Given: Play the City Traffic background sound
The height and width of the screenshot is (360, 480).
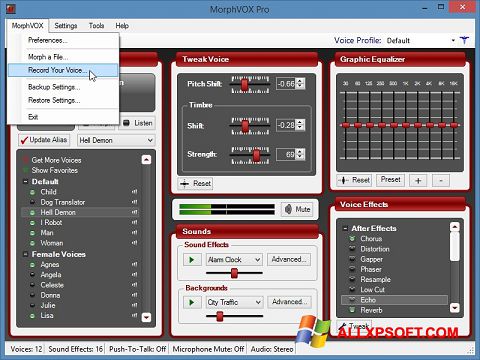Looking at the screenshot, I should (x=192, y=302).
